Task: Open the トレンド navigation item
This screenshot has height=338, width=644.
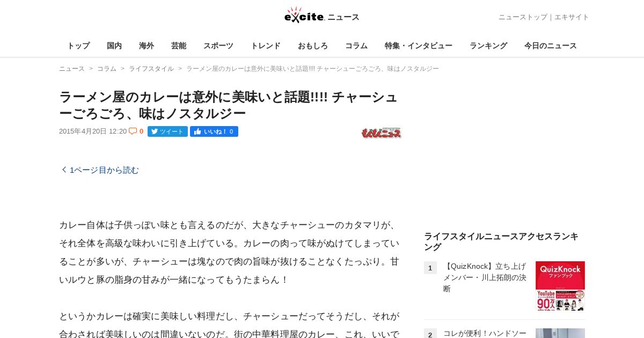Action: point(266,46)
